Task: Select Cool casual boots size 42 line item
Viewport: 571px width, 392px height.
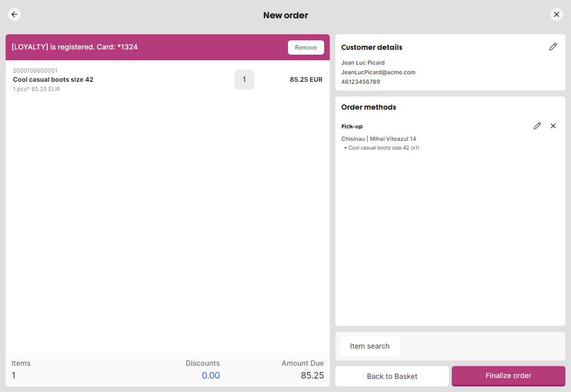Action: [x=53, y=79]
